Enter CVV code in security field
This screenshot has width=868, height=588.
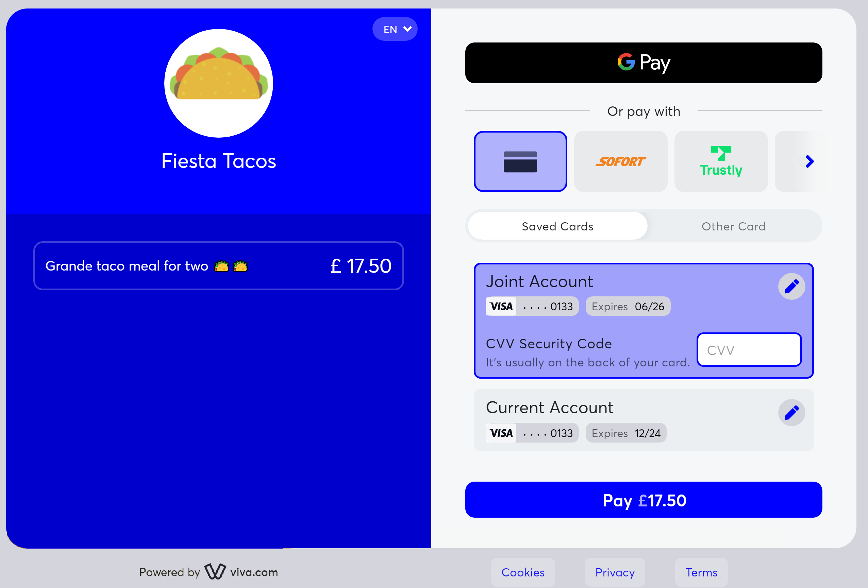pos(749,350)
